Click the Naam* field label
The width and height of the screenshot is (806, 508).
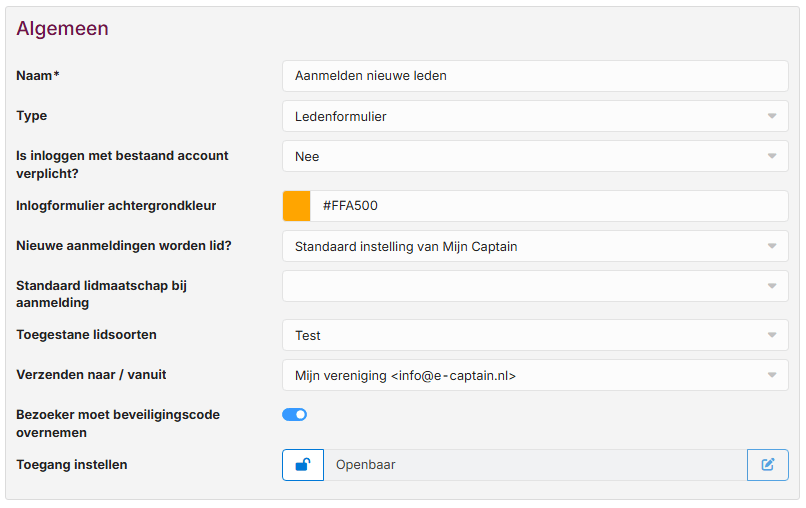coord(39,76)
